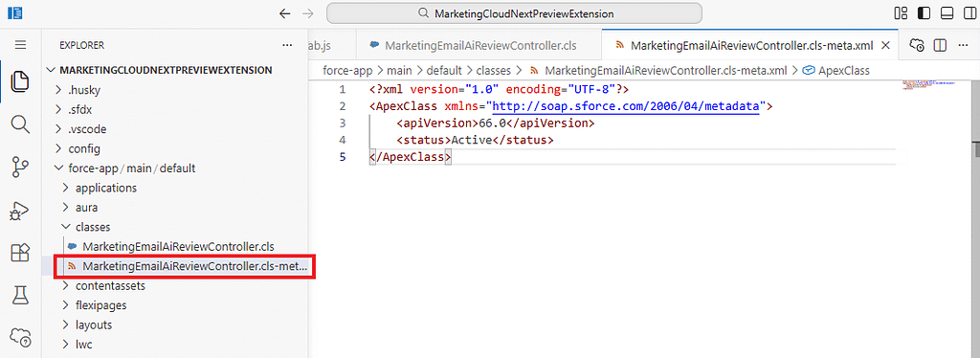Viewport: 980px width, 358px height.
Task: Go forward with the right arrow
Action: click(x=307, y=13)
